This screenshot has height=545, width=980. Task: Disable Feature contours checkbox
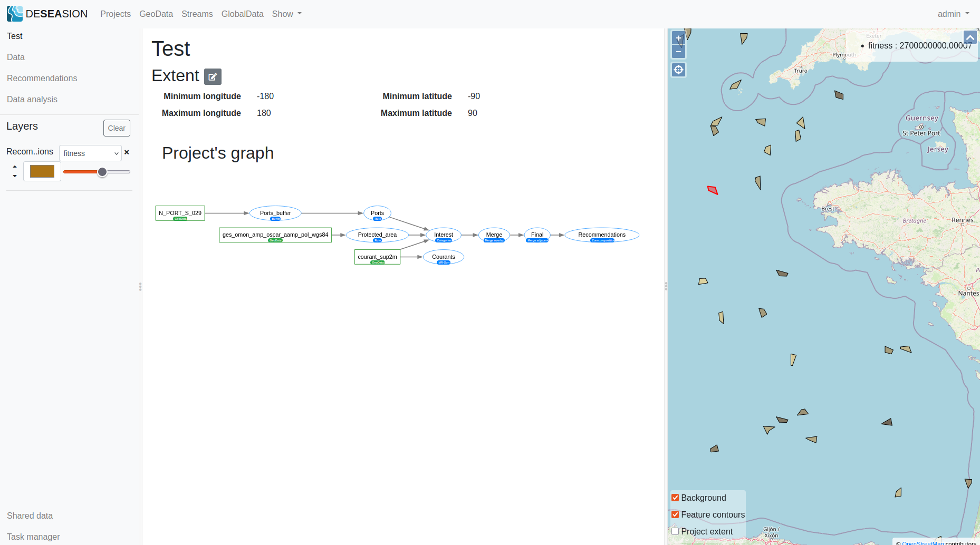pyautogui.click(x=675, y=514)
